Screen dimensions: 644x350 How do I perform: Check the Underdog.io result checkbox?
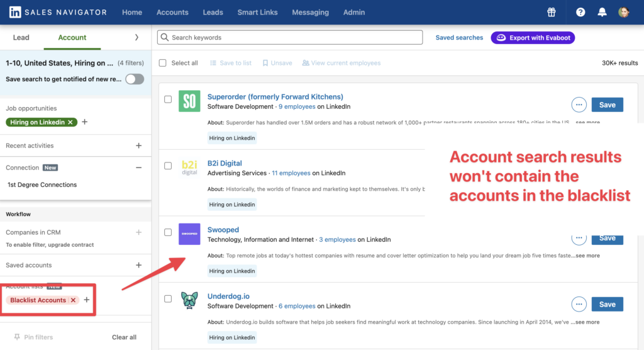click(x=168, y=298)
